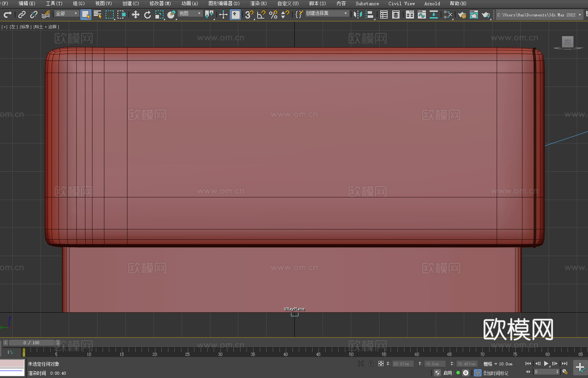Open the reference coordinate system 视图 dropdown

pyautogui.click(x=190, y=13)
